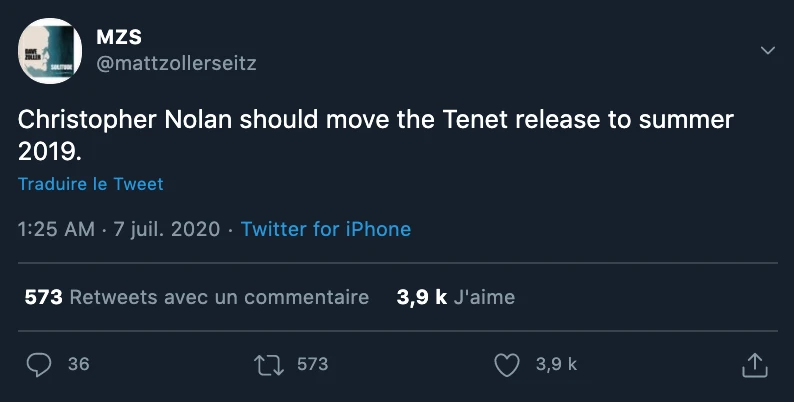The image size is (794, 402).
Task: View 573 Retweets avec un commentaire
Action: [x=196, y=297]
